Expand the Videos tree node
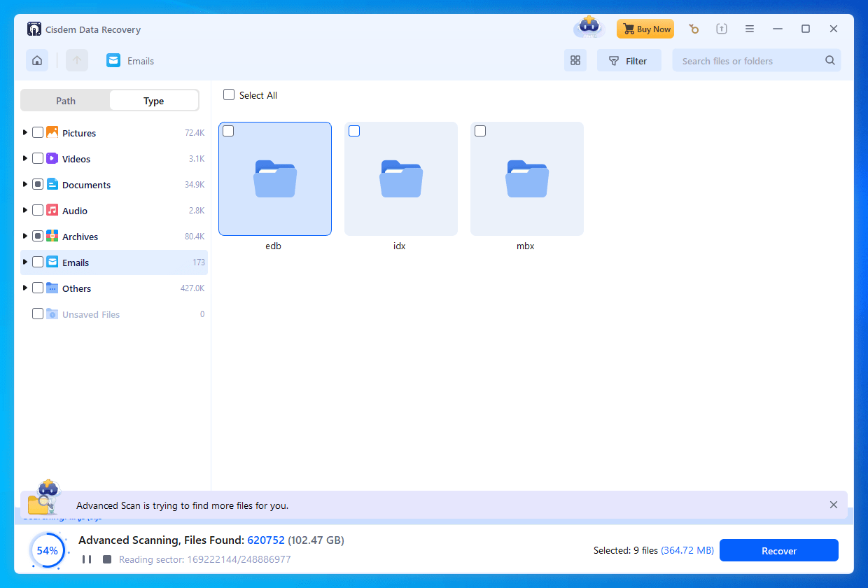868x588 pixels. [25, 159]
